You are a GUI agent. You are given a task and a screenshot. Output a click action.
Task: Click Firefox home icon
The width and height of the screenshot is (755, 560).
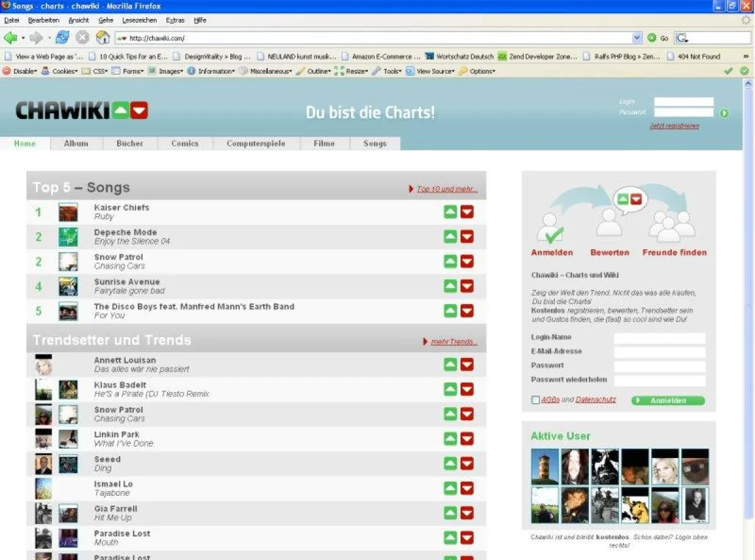103,37
